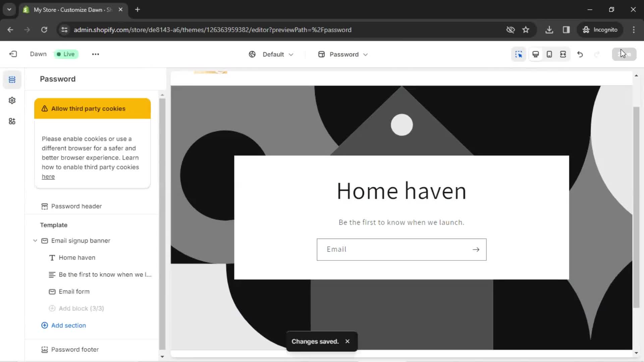Expand the Email signup banner section
The height and width of the screenshot is (362, 644).
[35, 240]
